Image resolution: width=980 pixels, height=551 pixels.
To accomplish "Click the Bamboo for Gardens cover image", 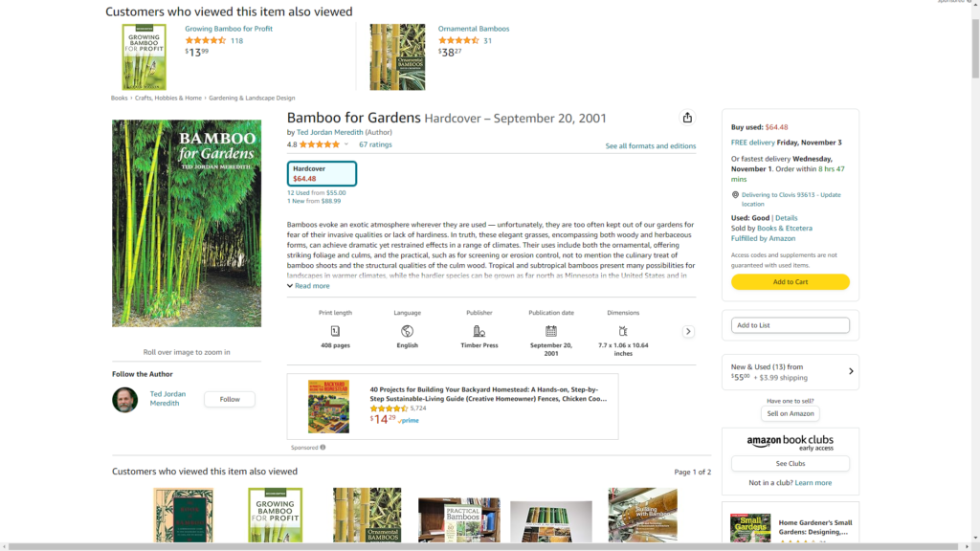I will pos(187,223).
